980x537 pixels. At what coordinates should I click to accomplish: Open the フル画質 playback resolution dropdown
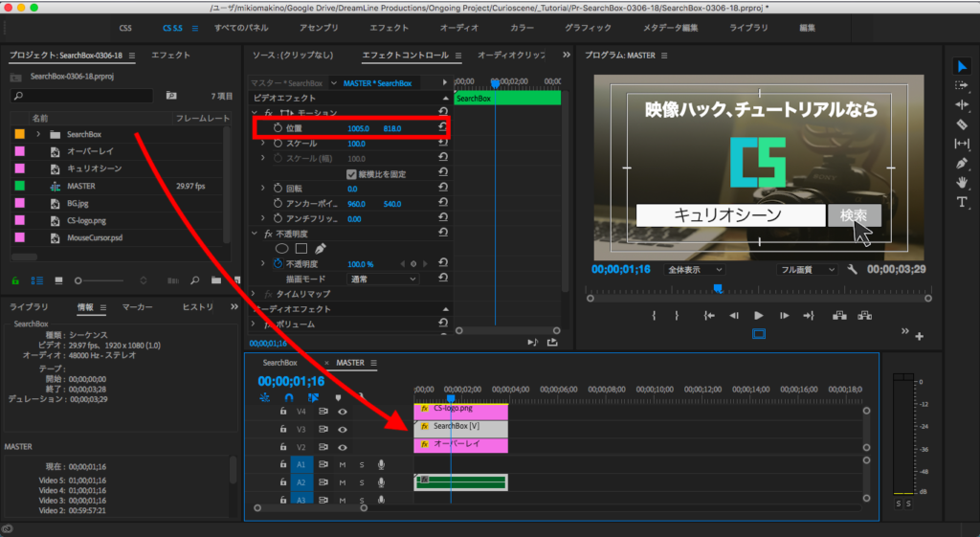(x=807, y=270)
